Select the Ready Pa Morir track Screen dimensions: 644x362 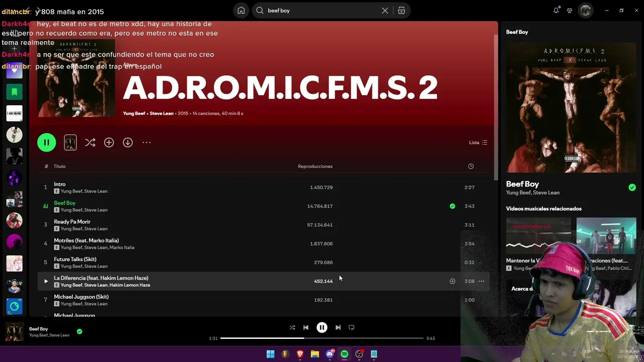pyautogui.click(x=263, y=225)
